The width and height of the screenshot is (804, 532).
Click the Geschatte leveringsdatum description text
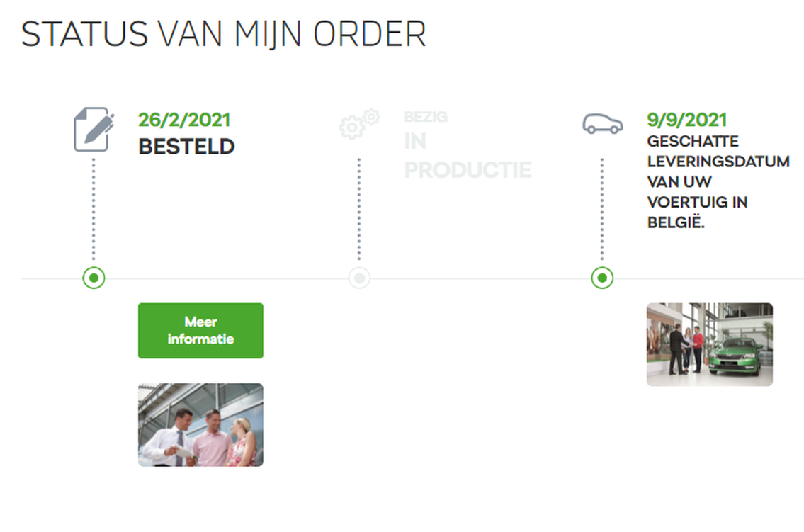[718, 181]
